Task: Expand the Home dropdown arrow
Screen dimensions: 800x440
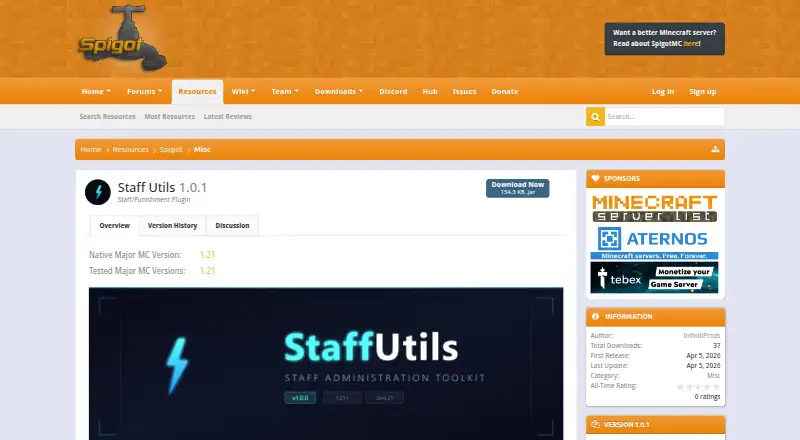Action: pyautogui.click(x=109, y=91)
